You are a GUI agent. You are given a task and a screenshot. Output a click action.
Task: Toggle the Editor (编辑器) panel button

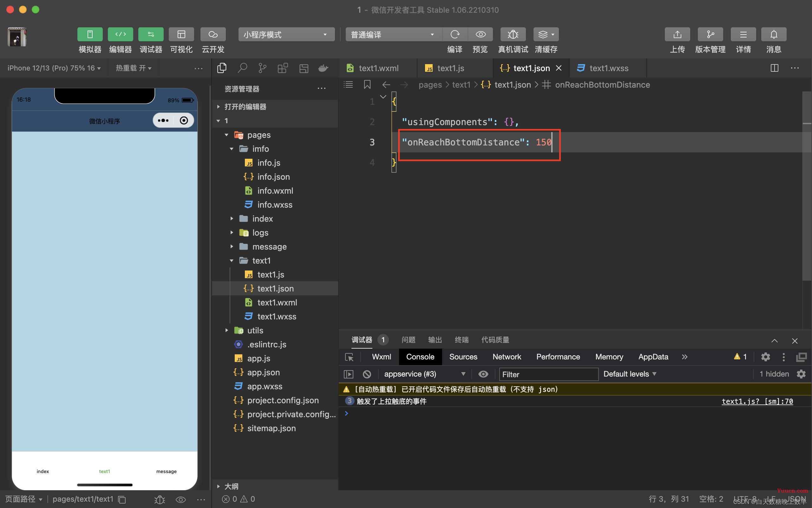(121, 34)
